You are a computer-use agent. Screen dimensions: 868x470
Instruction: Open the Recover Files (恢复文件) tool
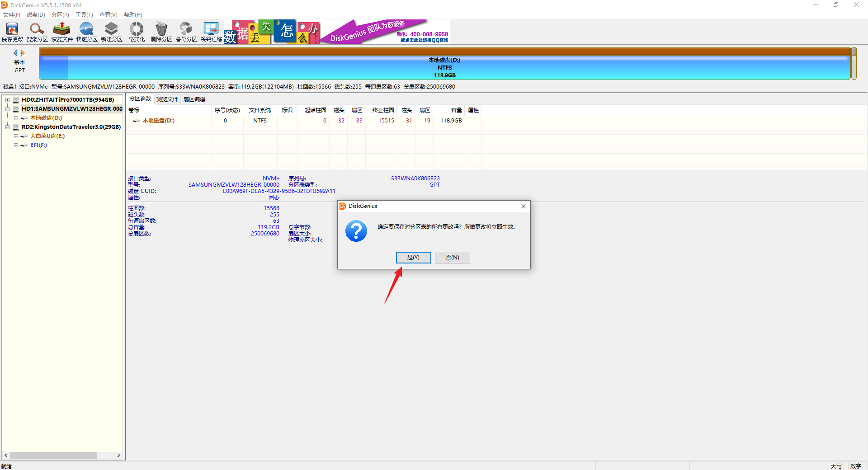pos(62,32)
